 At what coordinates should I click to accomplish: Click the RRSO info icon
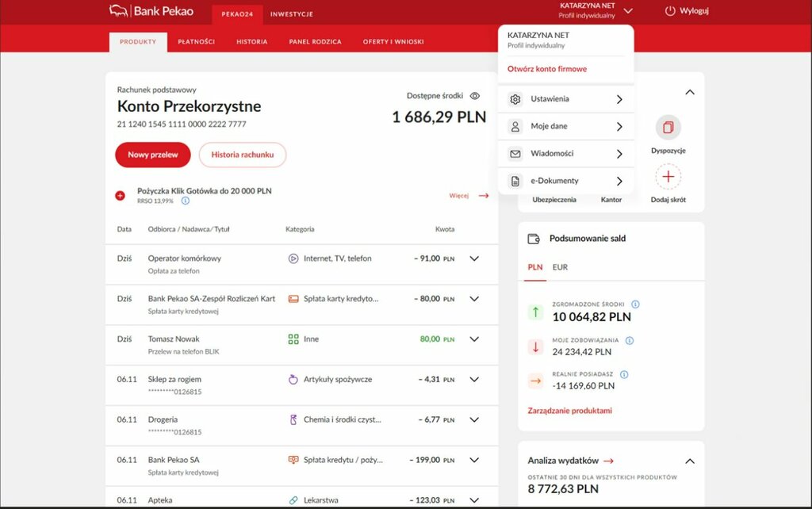tap(185, 201)
